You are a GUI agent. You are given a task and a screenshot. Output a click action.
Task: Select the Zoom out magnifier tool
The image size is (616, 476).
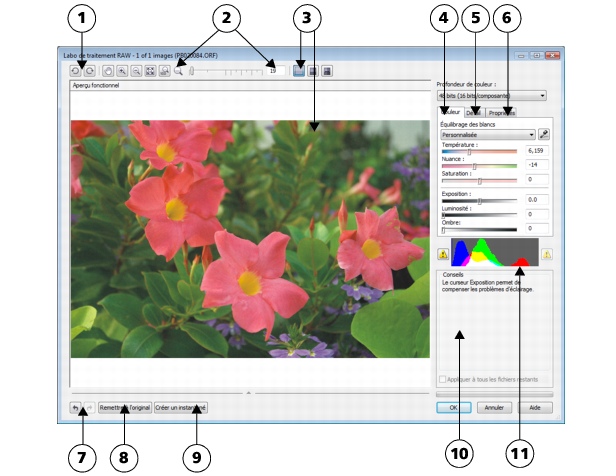coord(136,71)
